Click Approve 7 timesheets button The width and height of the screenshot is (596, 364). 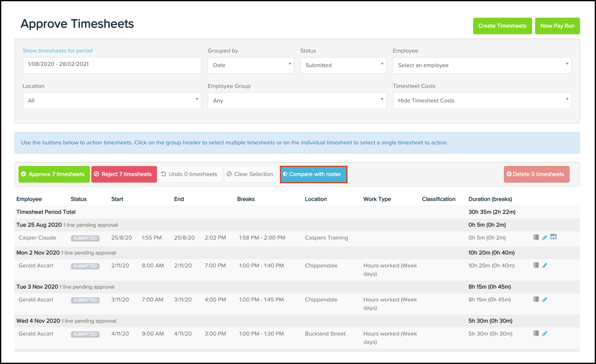[54, 174]
